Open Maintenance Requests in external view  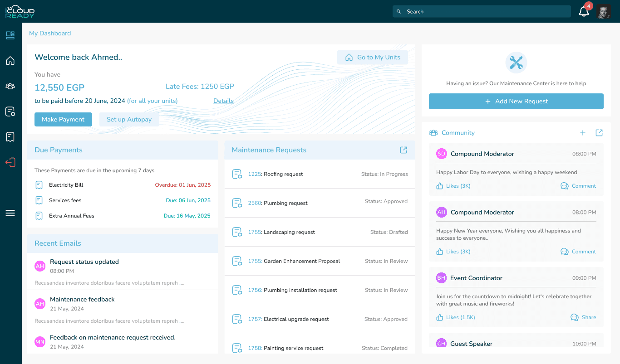pyautogui.click(x=403, y=150)
